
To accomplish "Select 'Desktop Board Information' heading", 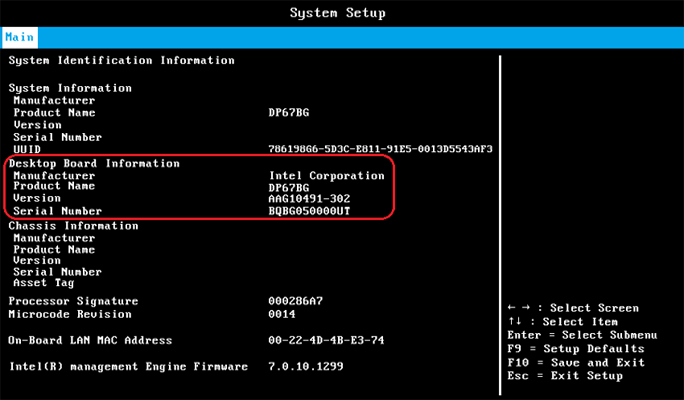I will [x=94, y=164].
